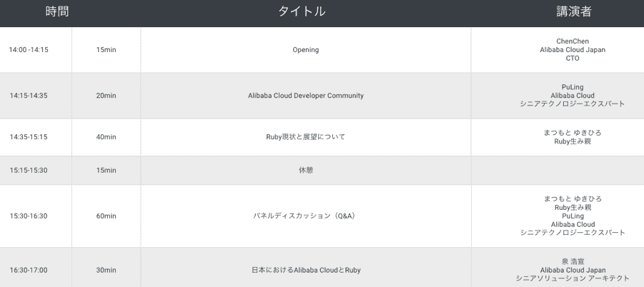This screenshot has width=644, height=287.
Task: Click PuLing in the 14:15-14:35 row
Action: click(x=573, y=87)
